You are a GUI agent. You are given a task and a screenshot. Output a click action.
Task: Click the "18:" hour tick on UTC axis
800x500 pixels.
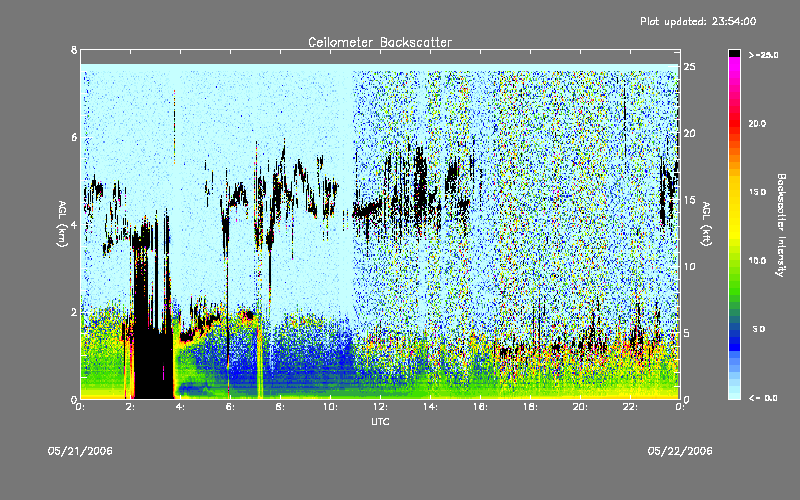tap(530, 407)
